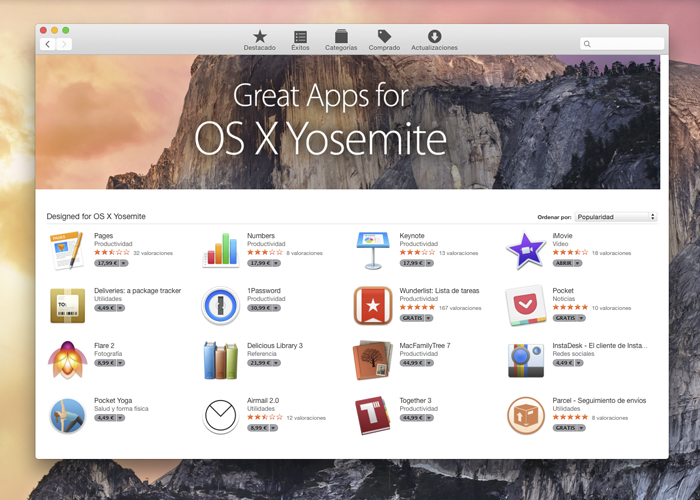Click Keynote star rating

tap(417, 253)
